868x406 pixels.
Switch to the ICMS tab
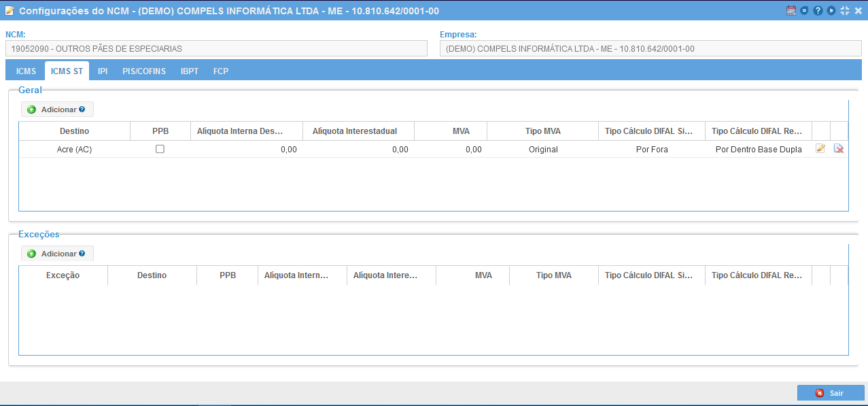(26, 71)
